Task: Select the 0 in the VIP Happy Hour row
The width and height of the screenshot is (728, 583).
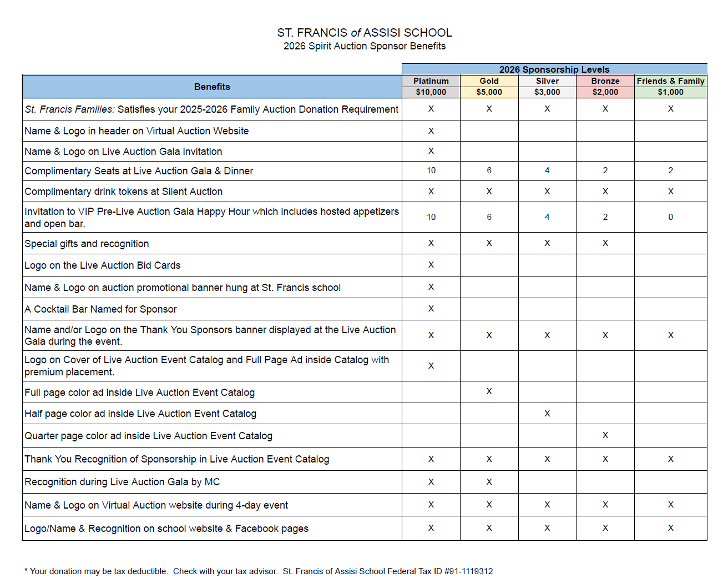Action: [x=670, y=217]
